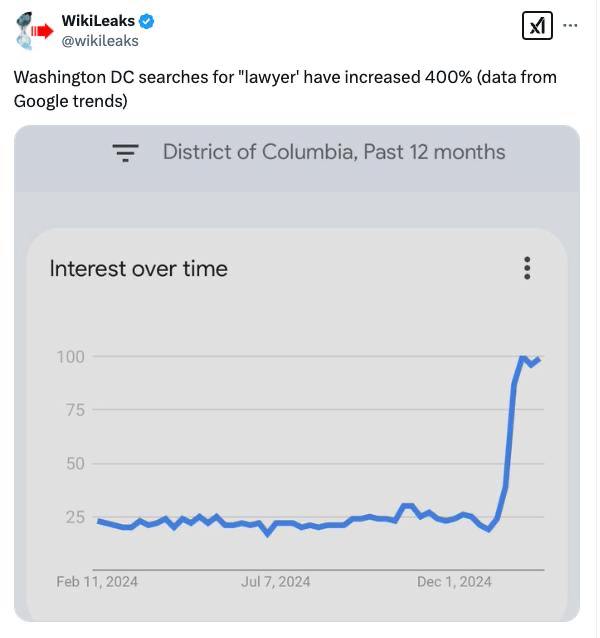The width and height of the screenshot is (600, 638).
Task: Click the filter icon beside District of Columbia
Action: pos(125,152)
